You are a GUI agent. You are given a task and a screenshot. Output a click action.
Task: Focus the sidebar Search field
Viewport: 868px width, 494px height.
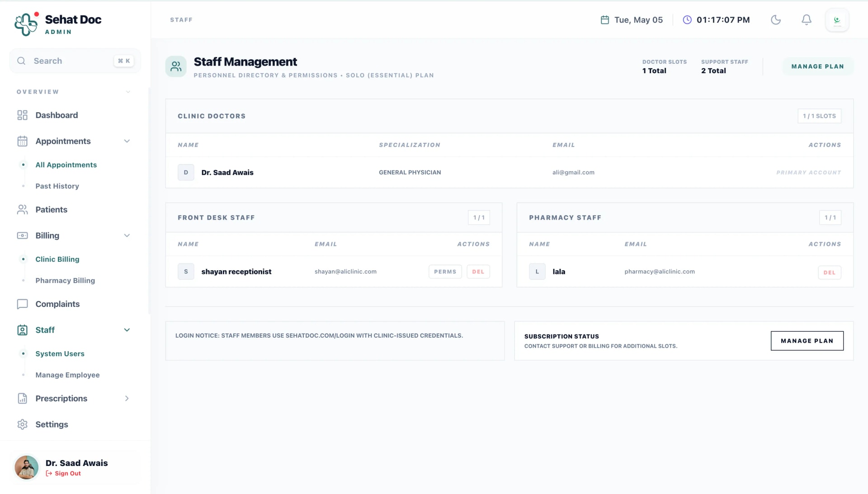75,61
